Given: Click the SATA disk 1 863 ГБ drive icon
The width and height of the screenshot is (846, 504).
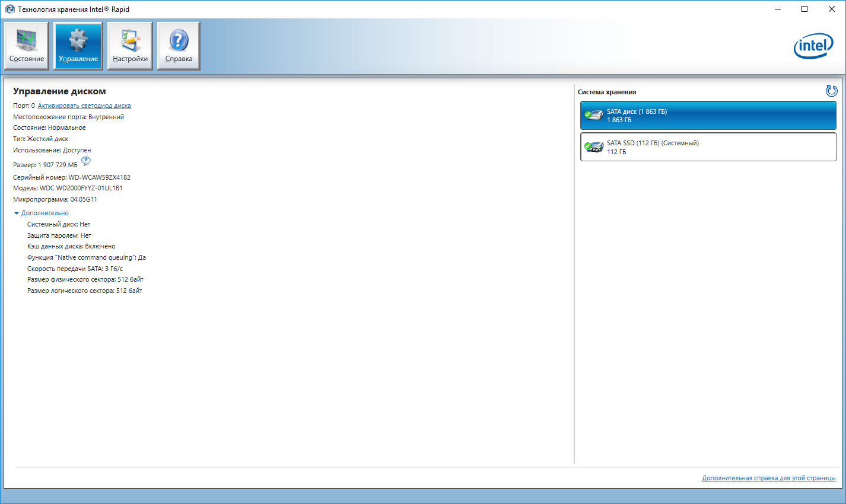Looking at the screenshot, I should coord(593,115).
